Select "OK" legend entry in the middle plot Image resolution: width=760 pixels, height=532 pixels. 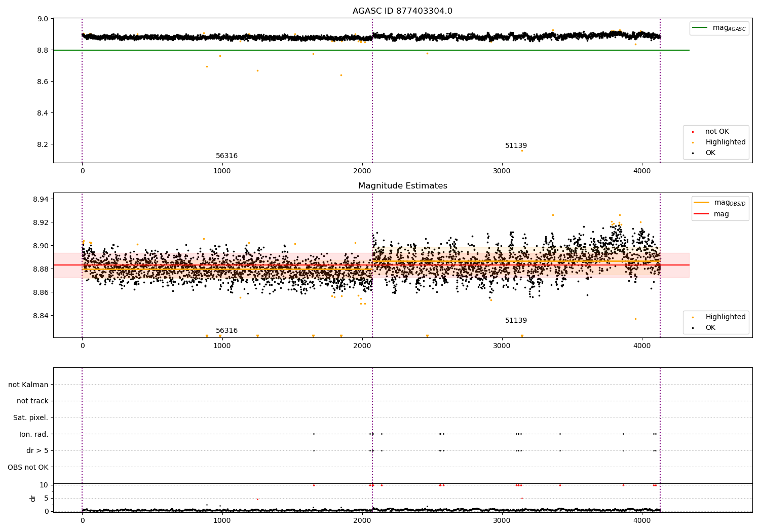(x=710, y=328)
